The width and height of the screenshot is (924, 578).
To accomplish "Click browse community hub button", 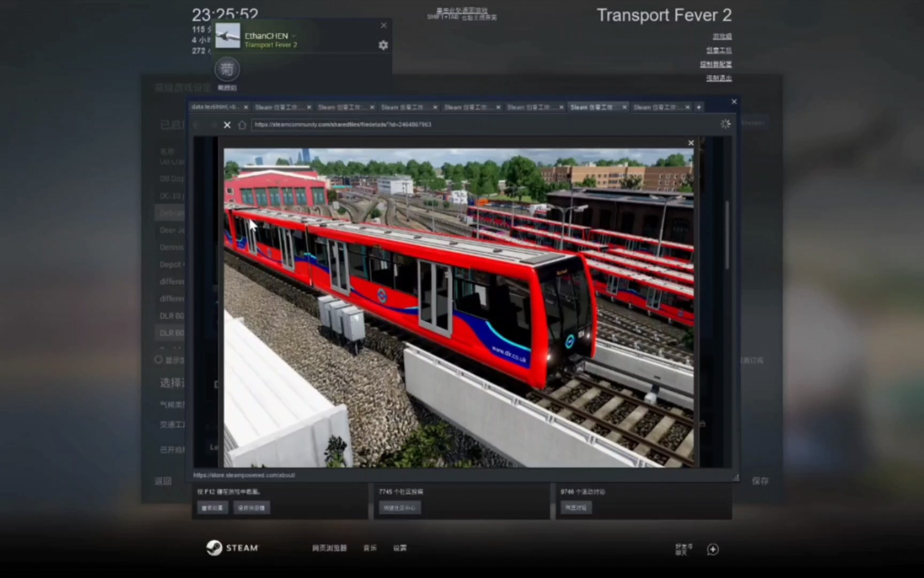I will (x=400, y=507).
